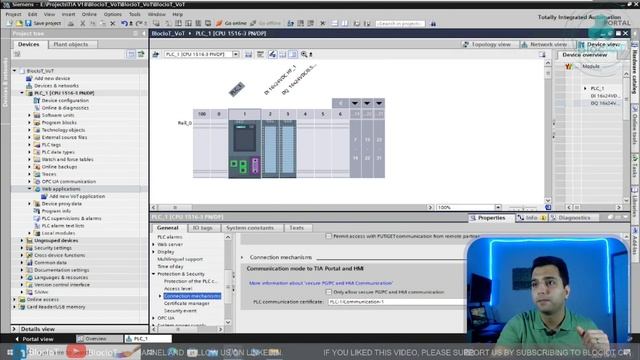Open the Tools menu
Viewport: 640px width, 360px height.
tap(135, 14)
